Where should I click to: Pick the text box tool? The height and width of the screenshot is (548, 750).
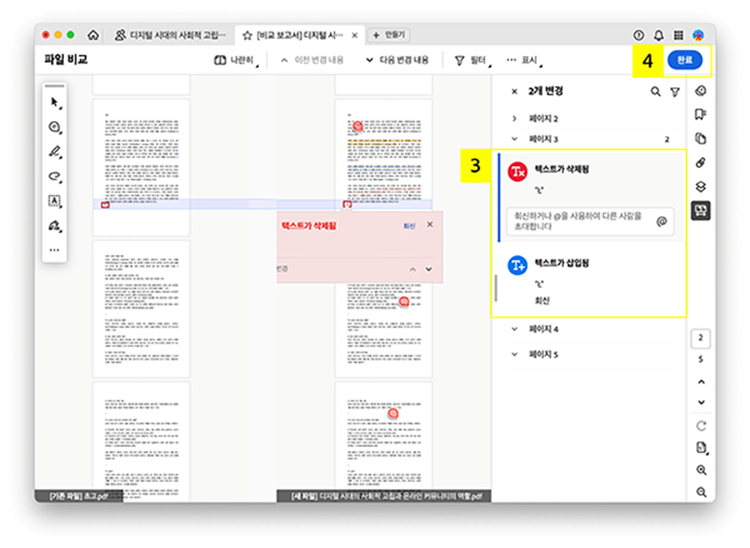coord(55,201)
